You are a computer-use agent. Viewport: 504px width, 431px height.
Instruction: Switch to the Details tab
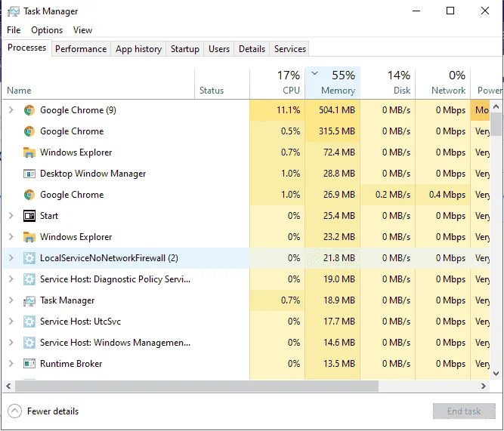(x=252, y=49)
